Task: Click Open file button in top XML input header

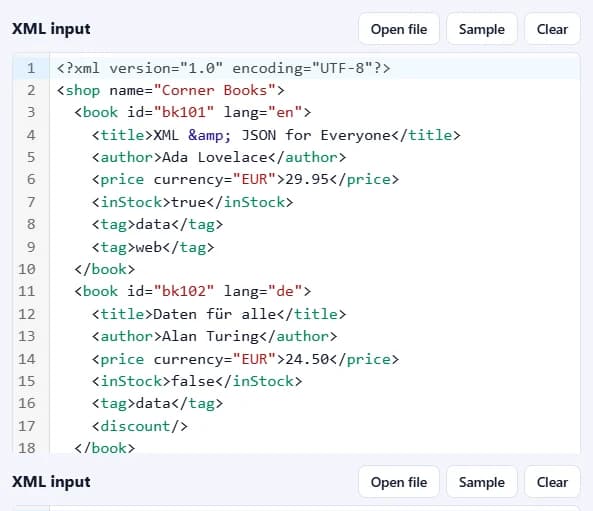Action: pyautogui.click(x=399, y=29)
